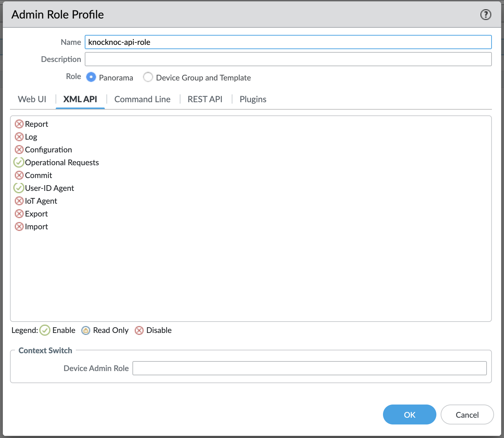
Task: Toggle the User-ID Agent enabled icon
Action: pyautogui.click(x=19, y=188)
